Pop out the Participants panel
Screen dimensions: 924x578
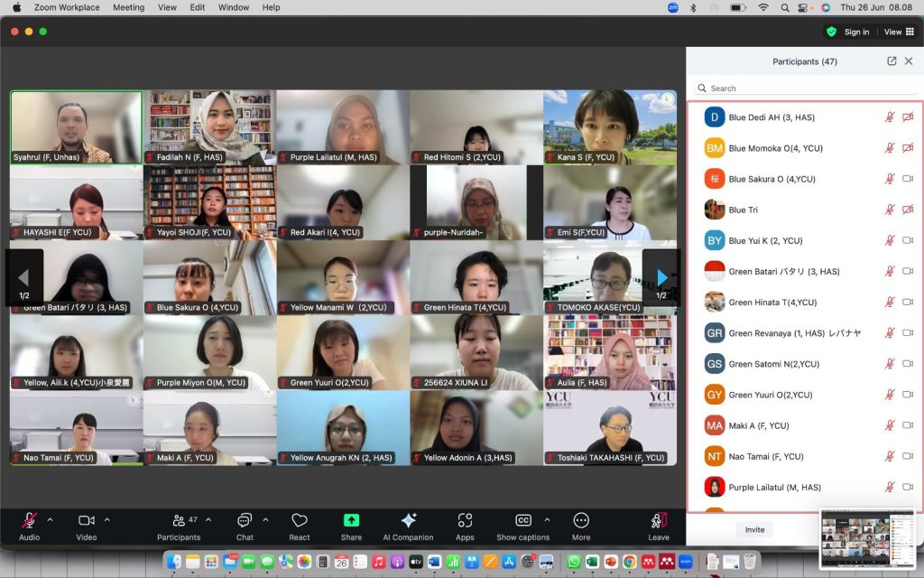click(x=892, y=61)
